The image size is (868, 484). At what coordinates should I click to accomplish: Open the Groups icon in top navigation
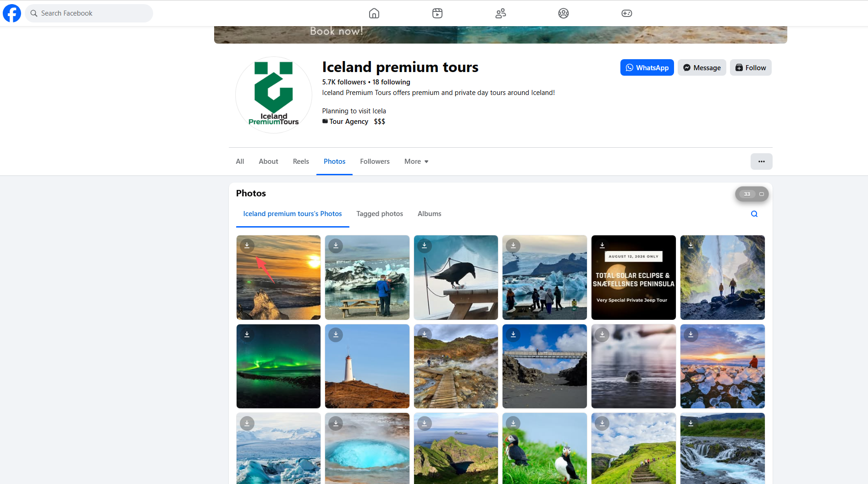(564, 13)
